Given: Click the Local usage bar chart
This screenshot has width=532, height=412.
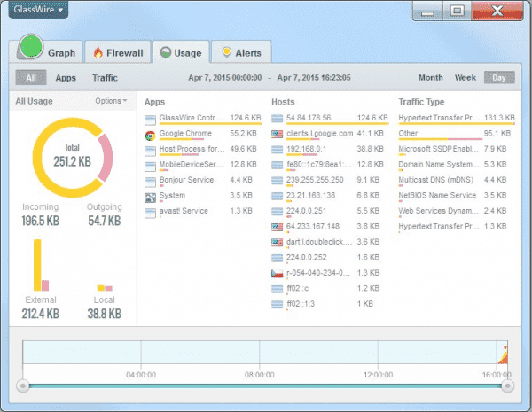Looking at the screenshot, I should click(105, 288).
